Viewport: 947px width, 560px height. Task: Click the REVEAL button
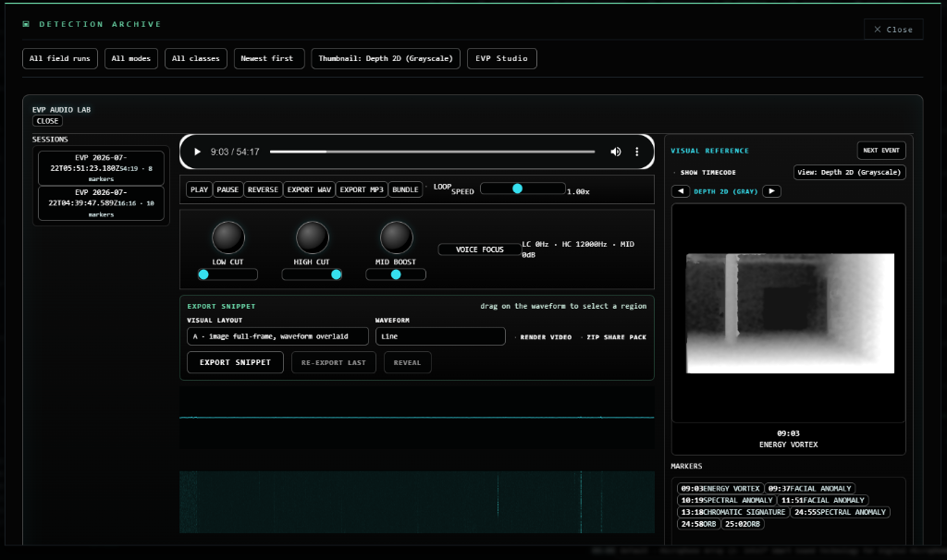[x=407, y=362]
